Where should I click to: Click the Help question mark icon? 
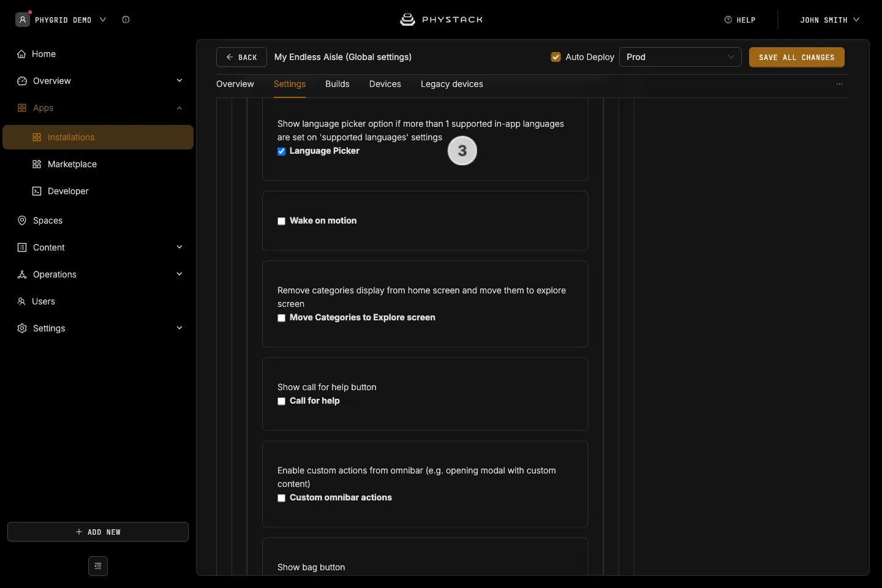[x=728, y=20]
